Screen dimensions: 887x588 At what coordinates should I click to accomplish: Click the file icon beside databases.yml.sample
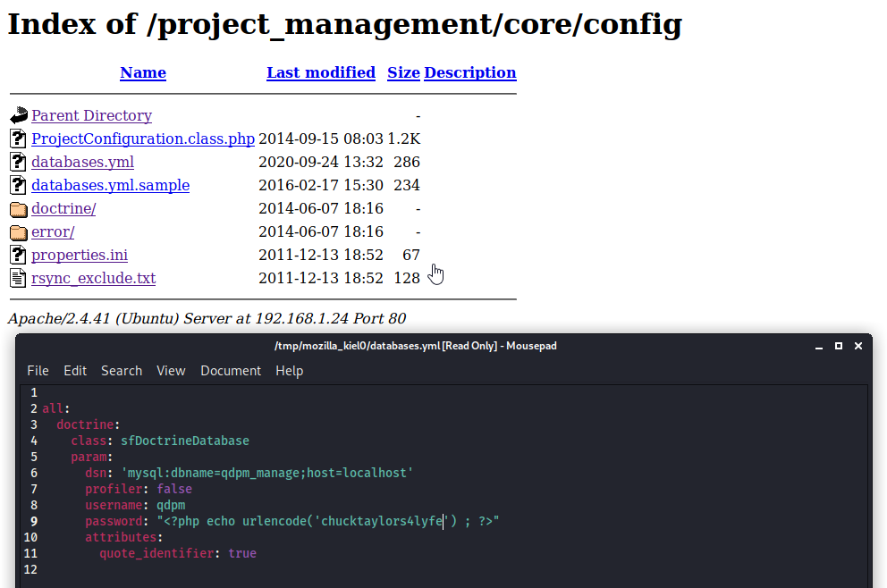[18, 185]
